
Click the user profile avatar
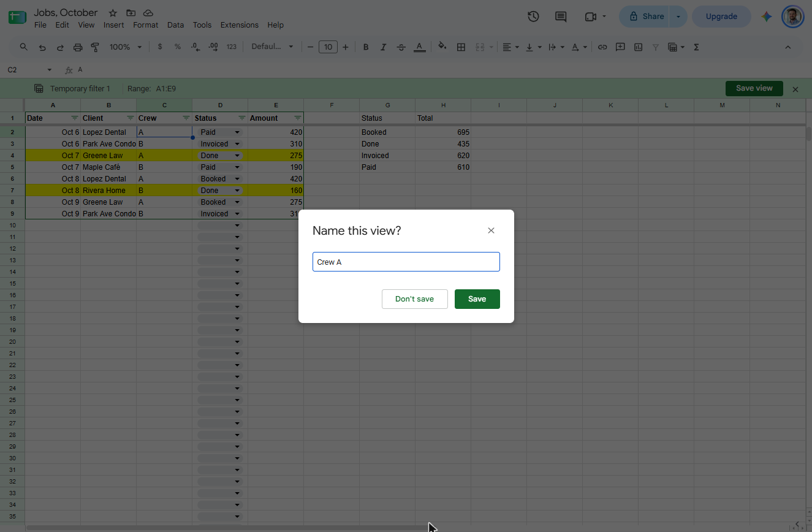[x=793, y=17]
